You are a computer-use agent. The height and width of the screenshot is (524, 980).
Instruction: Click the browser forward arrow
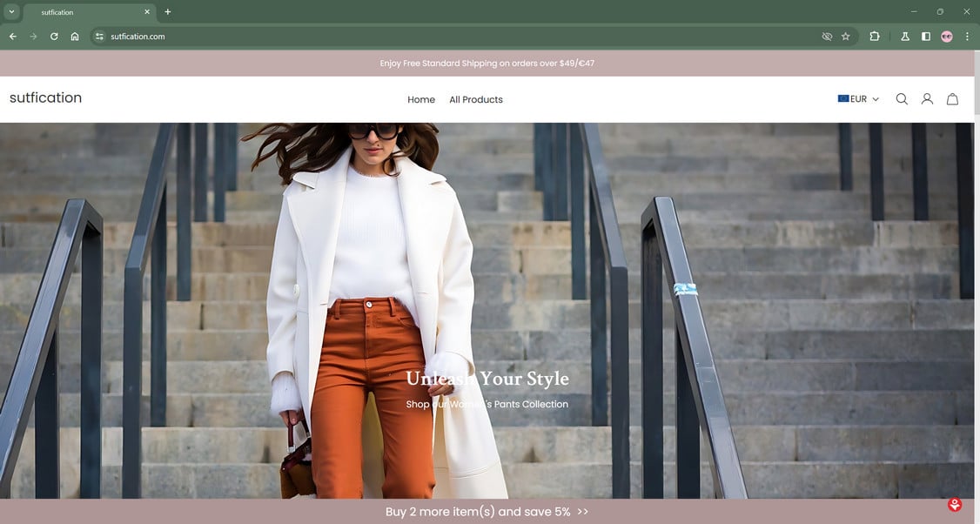click(x=33, y=37)
